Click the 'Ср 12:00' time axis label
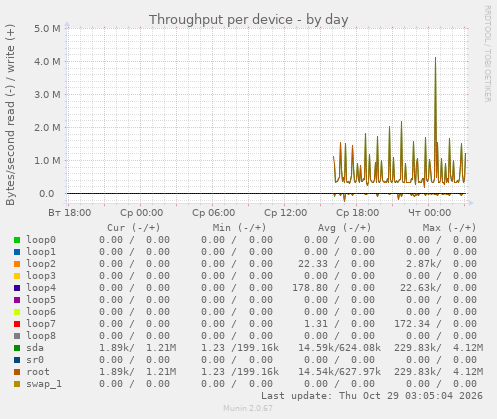The width and height of the screenshot is (497, 419). (x=286, y=213)
